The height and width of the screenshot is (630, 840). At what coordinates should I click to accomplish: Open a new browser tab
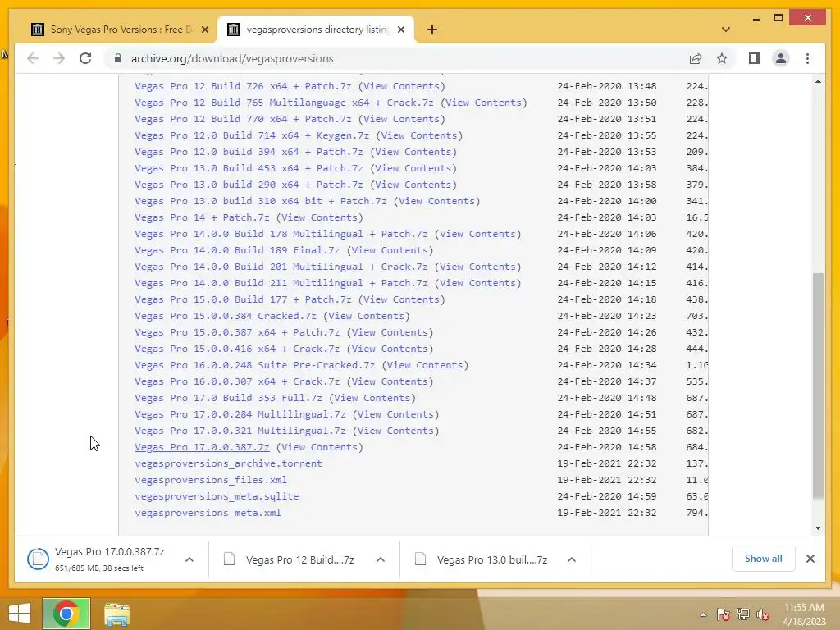432,30
